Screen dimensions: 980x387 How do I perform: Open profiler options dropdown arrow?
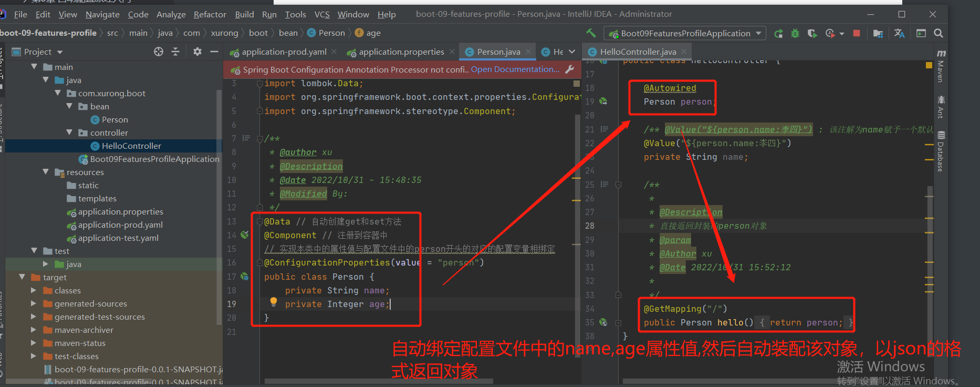842,34
